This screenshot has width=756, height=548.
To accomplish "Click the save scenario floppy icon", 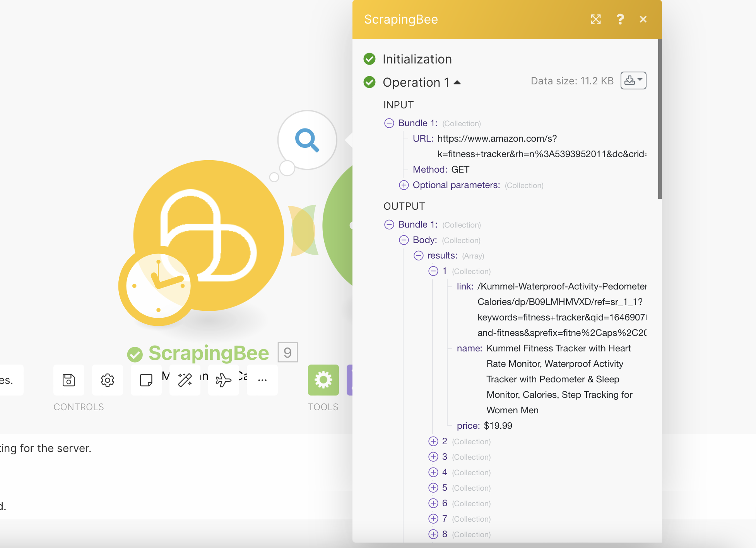I will coord(69,380).
